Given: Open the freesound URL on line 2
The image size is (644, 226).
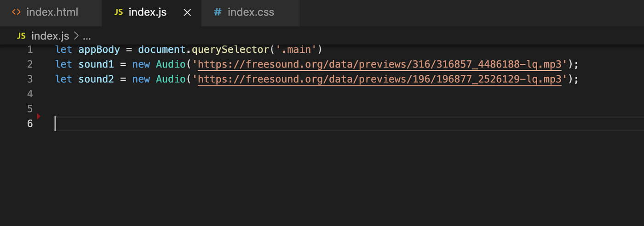Looking at the screenshot, I should (379, 64).
